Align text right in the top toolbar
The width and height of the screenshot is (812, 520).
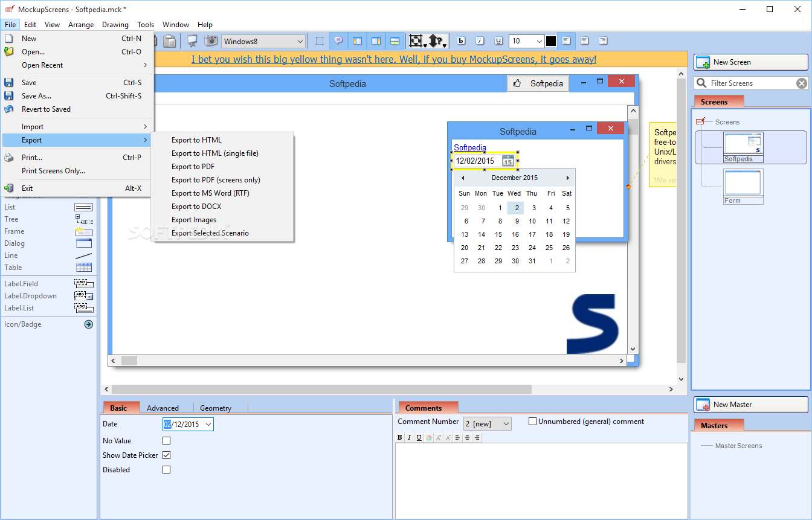pyautogui.click(x=603, y=41)
